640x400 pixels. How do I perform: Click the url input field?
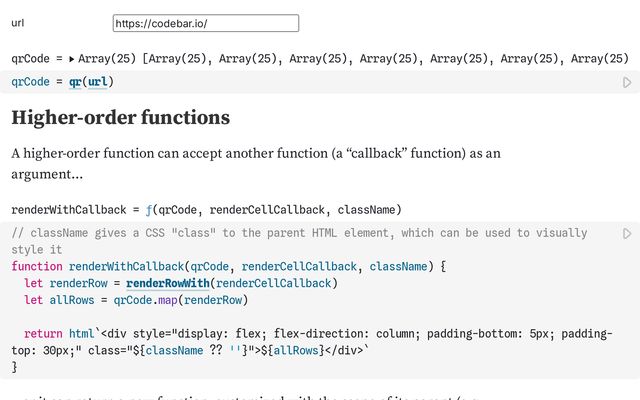[206, 23]
